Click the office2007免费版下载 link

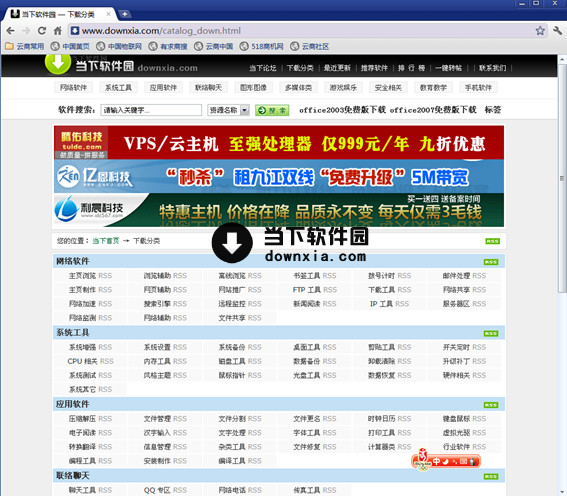pyautogui.click(x=433, y=110)
